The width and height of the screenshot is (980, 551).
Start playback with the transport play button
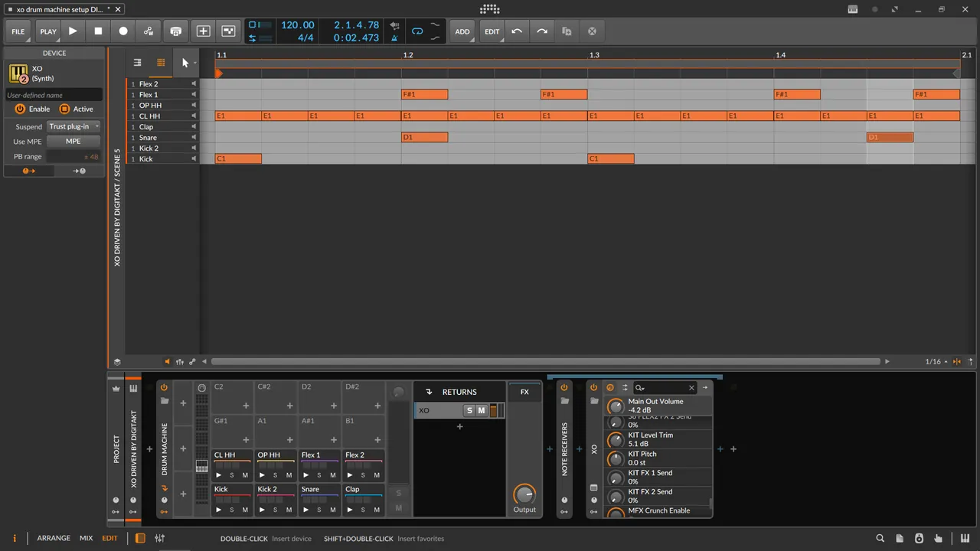(x=73, y=31)
